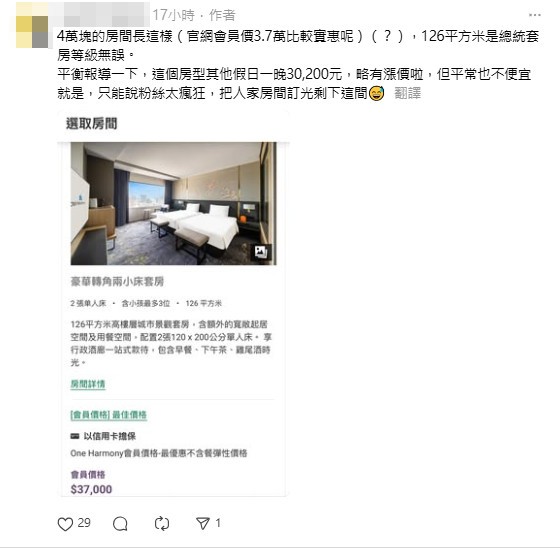Click the 以信用卡擔保 label
The height and width of the screenshot is (548, 560).
[110, 436]
